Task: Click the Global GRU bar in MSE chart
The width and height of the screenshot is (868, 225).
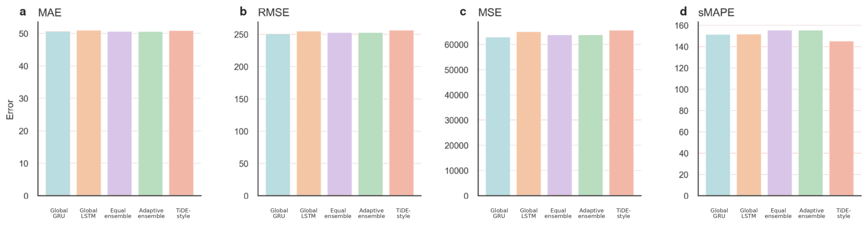Action: (x=498, y=116)
